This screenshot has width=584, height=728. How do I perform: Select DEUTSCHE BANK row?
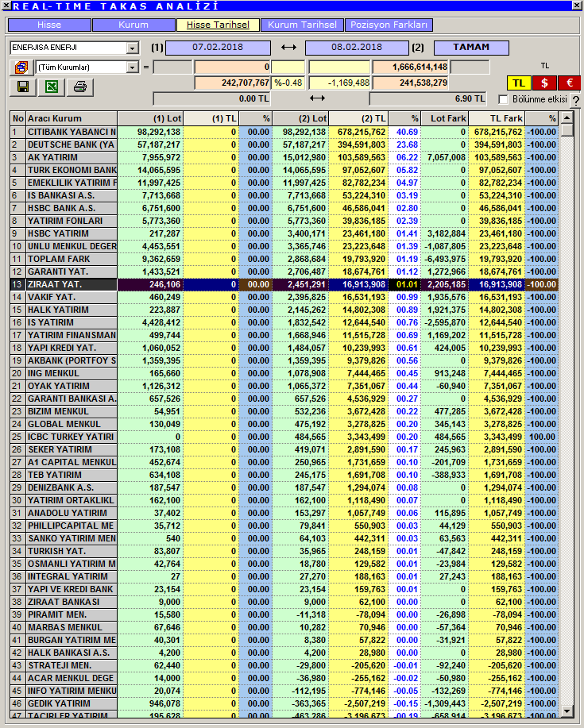click(284, 144)
